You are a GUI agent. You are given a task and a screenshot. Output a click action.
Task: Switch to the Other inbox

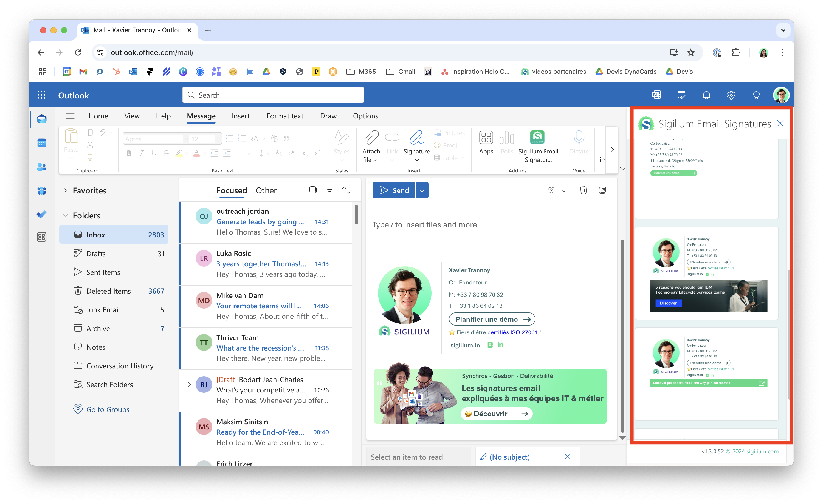[x=266, y=190]
